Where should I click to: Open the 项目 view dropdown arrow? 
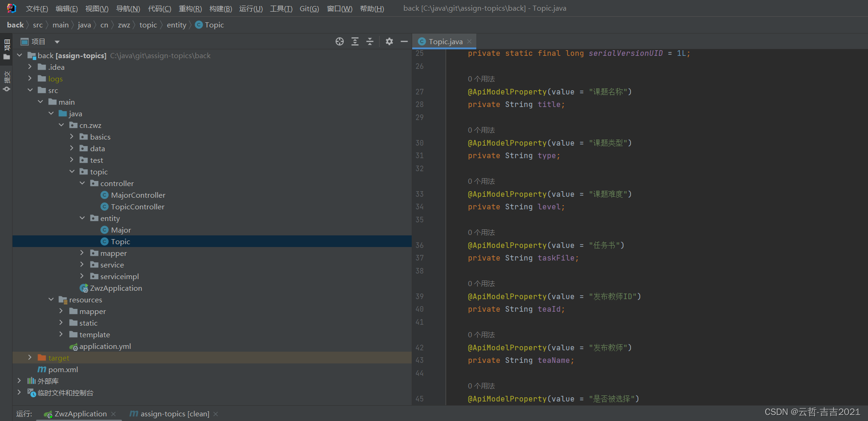(x=57, y=41)
